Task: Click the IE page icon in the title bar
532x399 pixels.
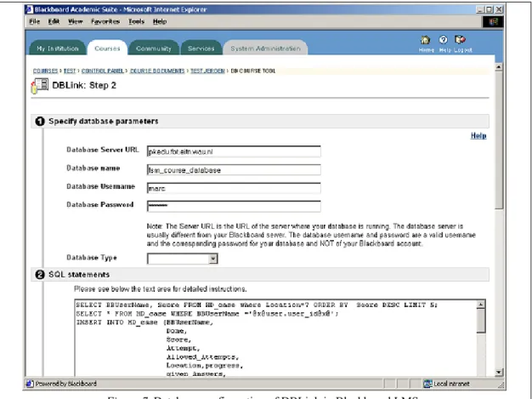Action: pyautogui.click(x=30, y=9)
